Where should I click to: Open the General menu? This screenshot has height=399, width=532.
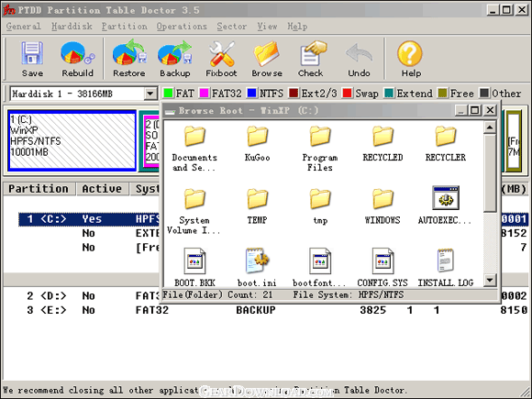point(24,27)
